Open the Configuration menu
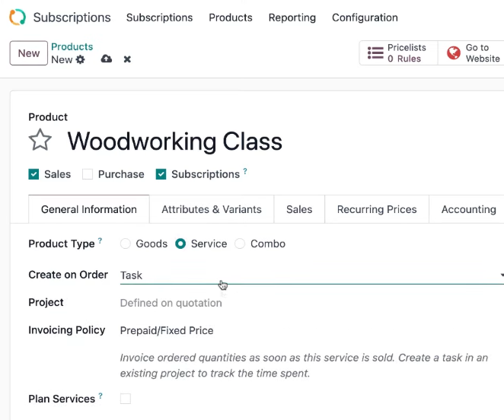 coord(365,17)
